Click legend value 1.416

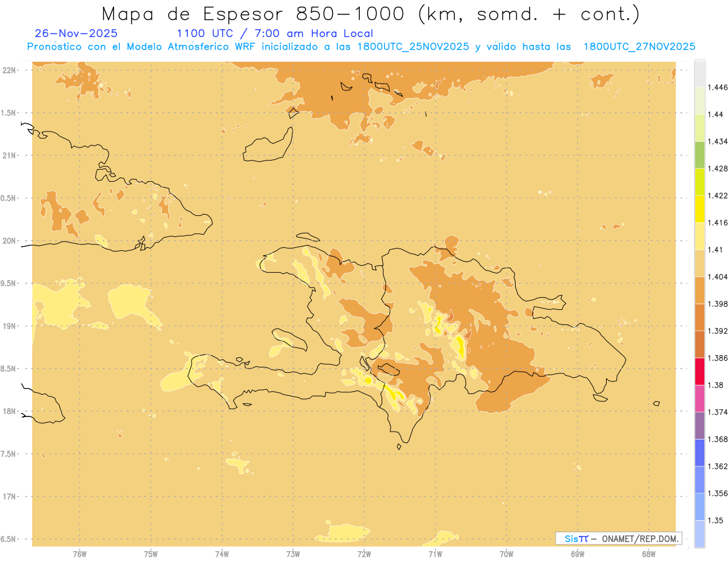pos(718,222)
